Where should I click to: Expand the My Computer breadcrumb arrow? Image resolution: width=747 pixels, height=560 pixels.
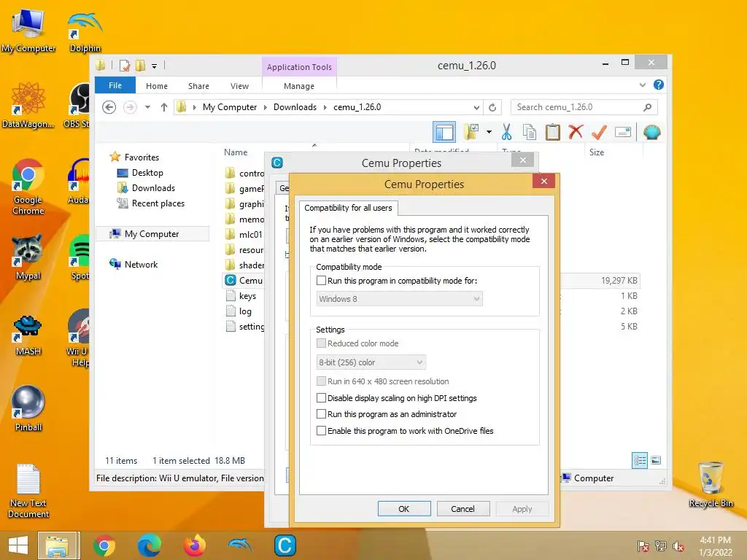[266, 107]
